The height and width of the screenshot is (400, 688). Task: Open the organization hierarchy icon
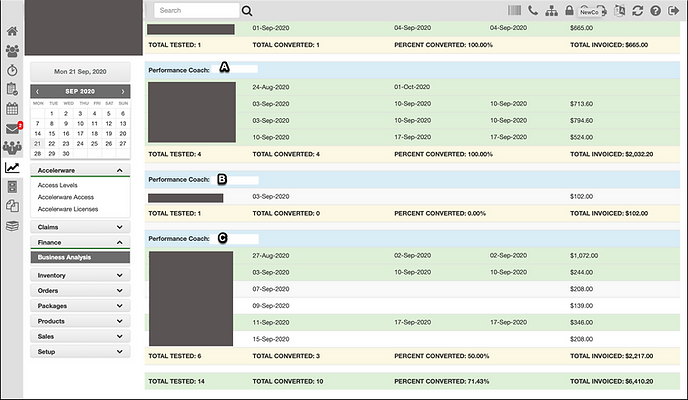point(551,10)
